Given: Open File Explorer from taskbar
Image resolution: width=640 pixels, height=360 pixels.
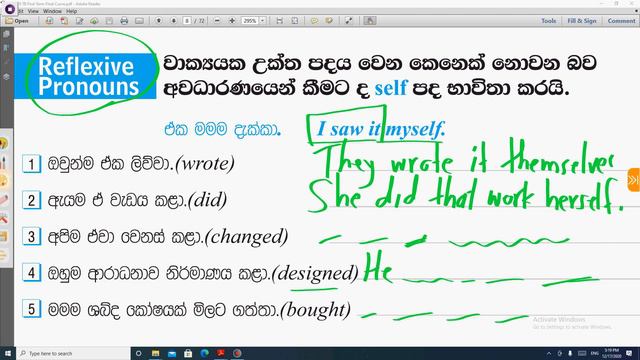Looking at the screenshot, I should [156, 353].
